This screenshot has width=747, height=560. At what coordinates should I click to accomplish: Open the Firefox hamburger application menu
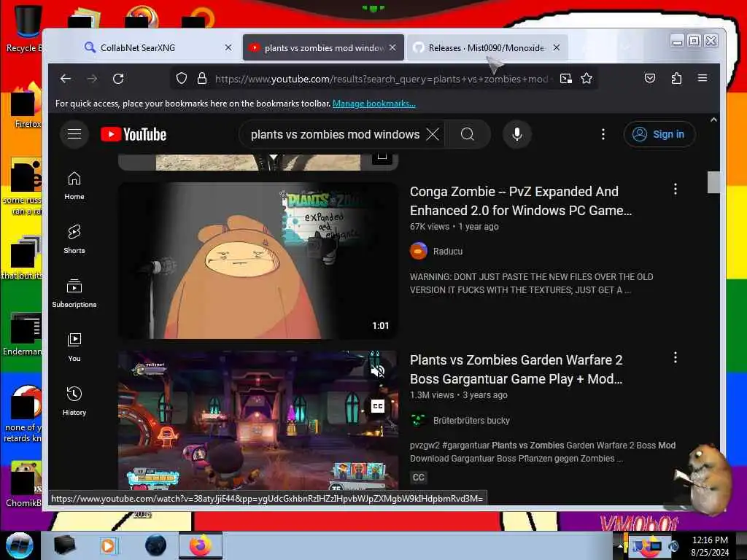pyautogui.click(x=703, y=78)
